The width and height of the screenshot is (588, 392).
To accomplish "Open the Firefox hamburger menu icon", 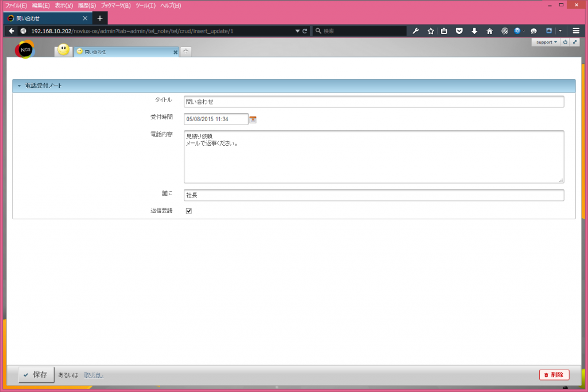I will pos(575,31).
